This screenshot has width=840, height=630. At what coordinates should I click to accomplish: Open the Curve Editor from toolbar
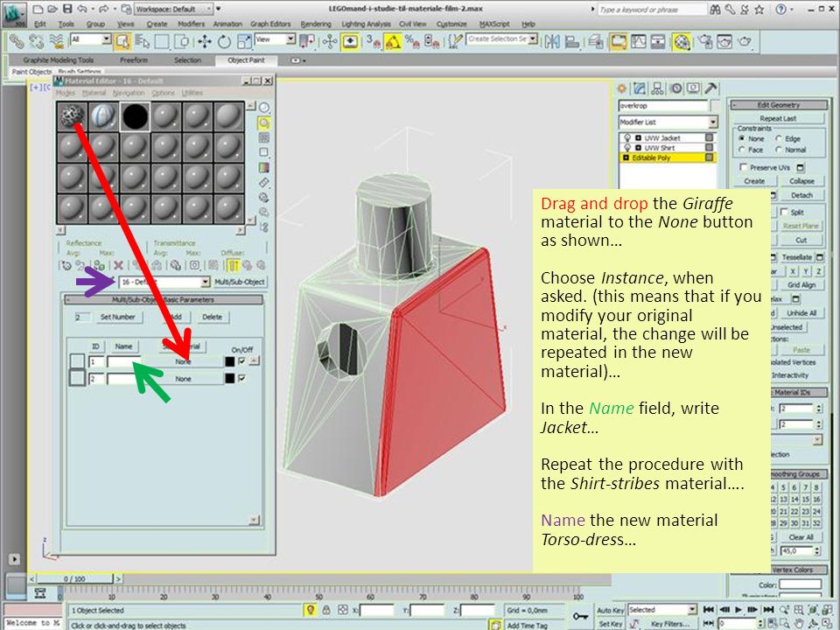coord(638,41)
